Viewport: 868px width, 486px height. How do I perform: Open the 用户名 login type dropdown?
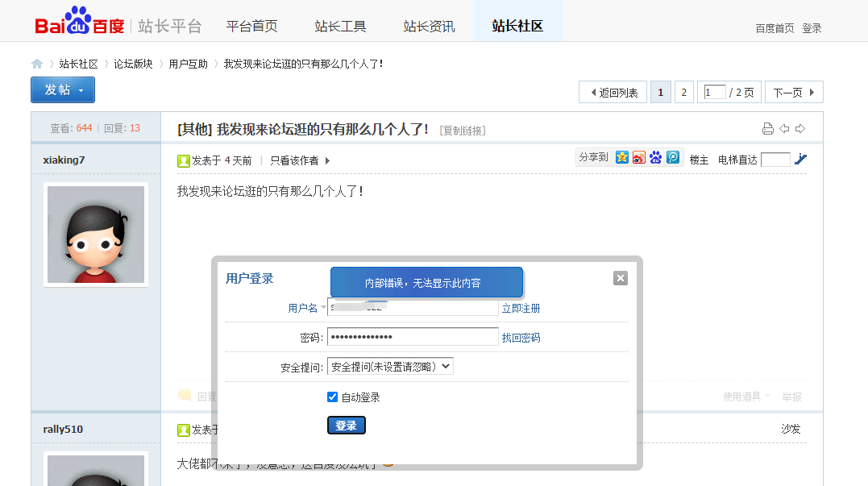point(323,307)
